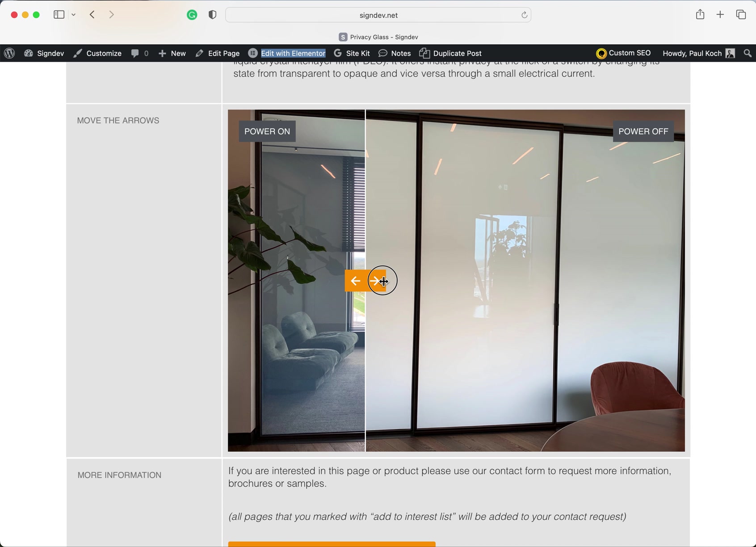Viewport: 756px width, 547px height.
Task: Show the tab overview
Action: 741,15
